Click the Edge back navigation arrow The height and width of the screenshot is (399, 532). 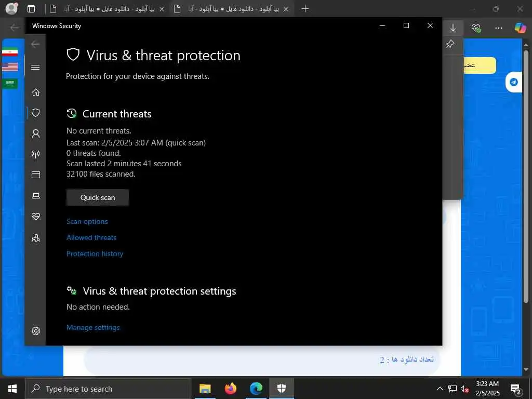(14, 28)
